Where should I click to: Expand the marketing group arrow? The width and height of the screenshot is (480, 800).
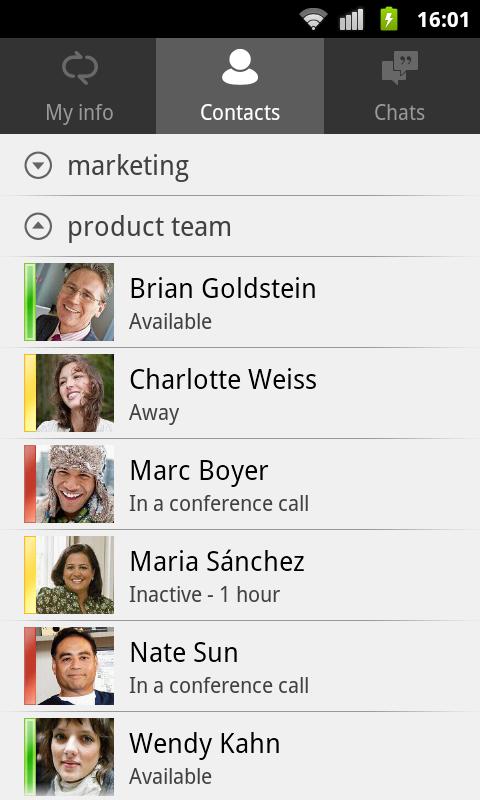pos(38,165)
